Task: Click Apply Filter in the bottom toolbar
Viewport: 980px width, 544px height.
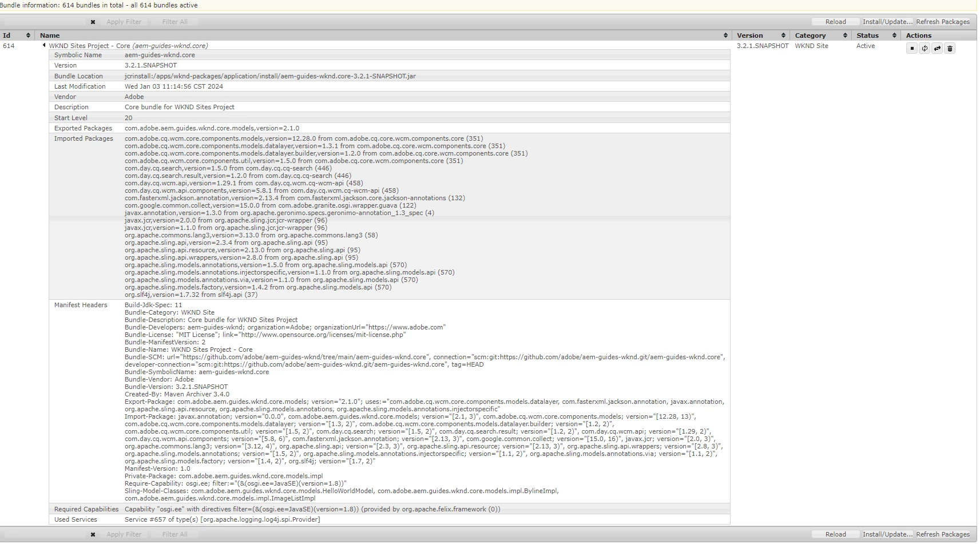Action: tap(124, 534)
